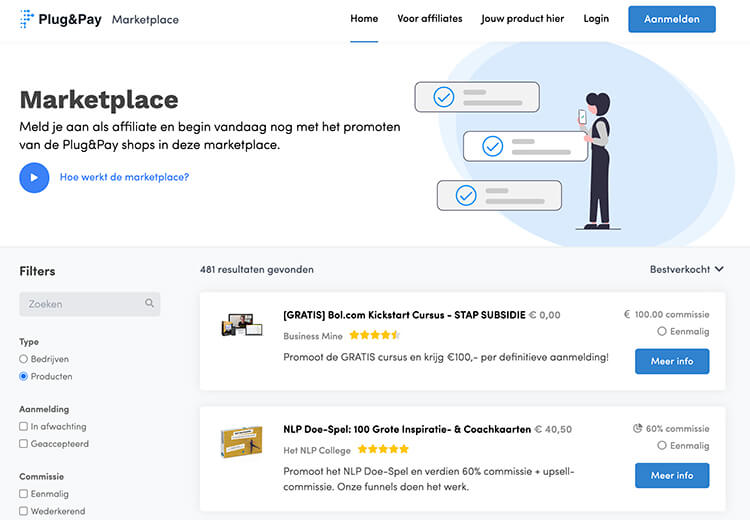Click the search magnifier icon in filters

[x=150, y=304]
